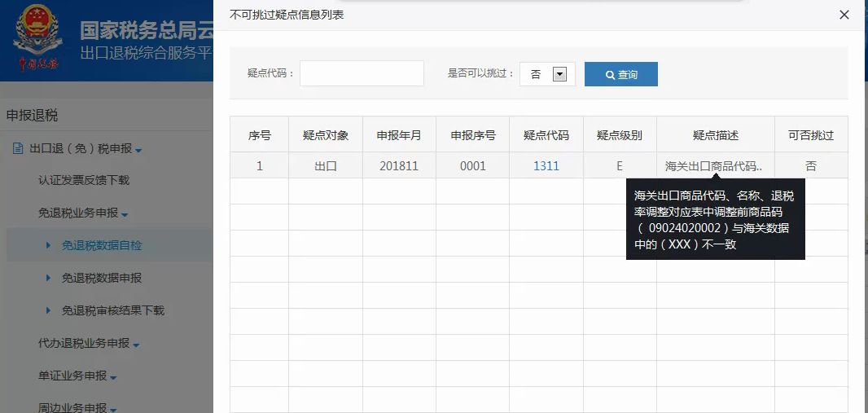Close the 不可挑过疑点信息列表 dialog

[844, 15]
